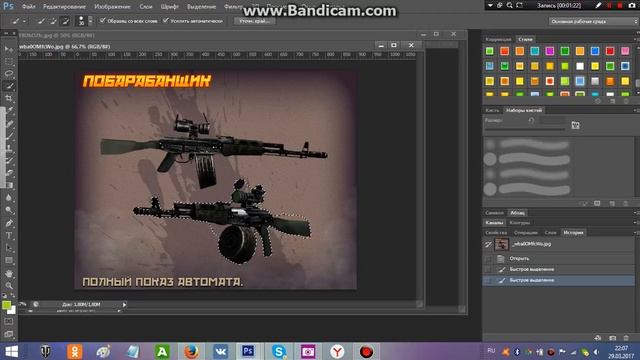Switch to the Коррекция tab
The height and width of the screenshot is (360, 640).
(498, 39)
